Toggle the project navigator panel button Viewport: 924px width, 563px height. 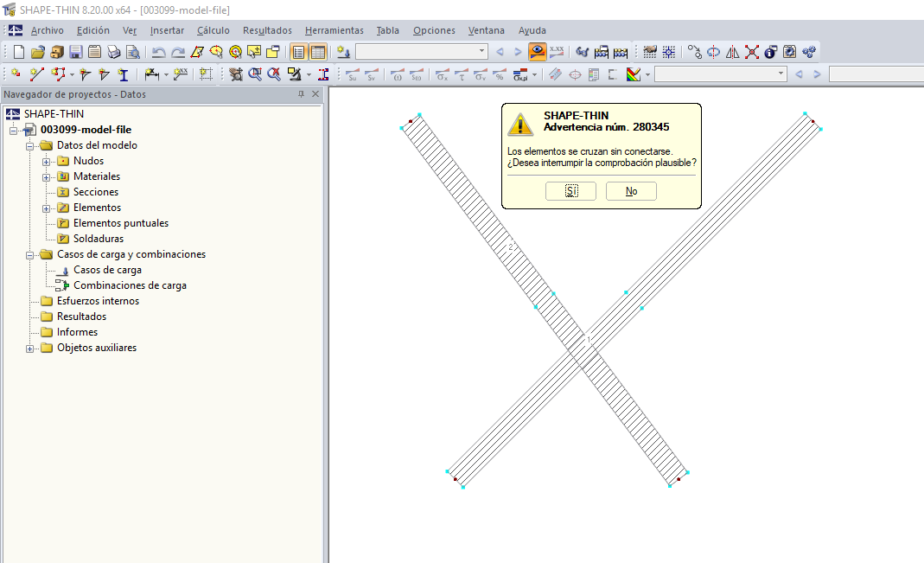pos(299,52)
